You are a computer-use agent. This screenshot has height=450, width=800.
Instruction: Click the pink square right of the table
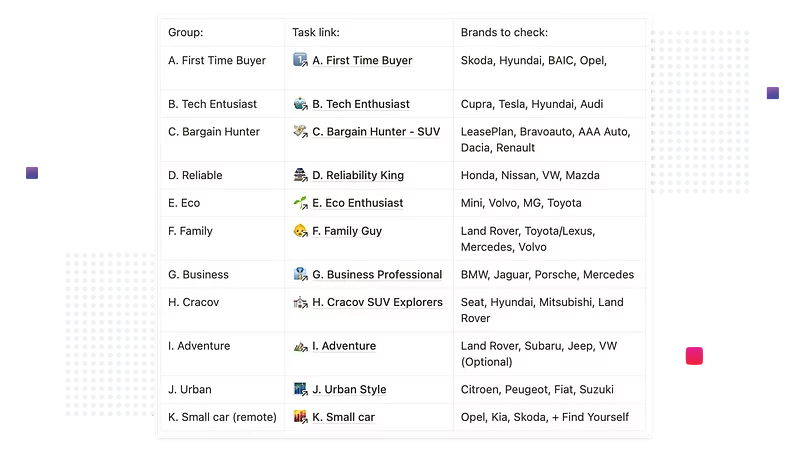[694, 356]
